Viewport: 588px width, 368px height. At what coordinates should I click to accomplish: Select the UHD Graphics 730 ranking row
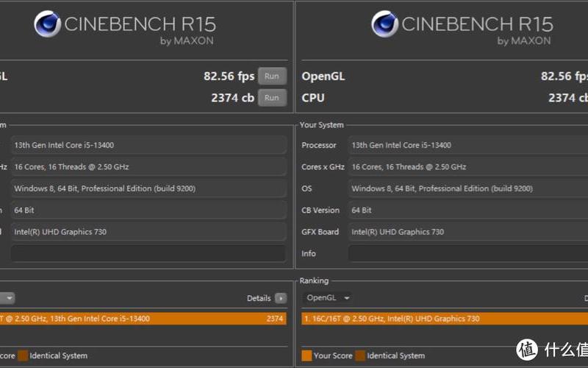tap(445, 319)
